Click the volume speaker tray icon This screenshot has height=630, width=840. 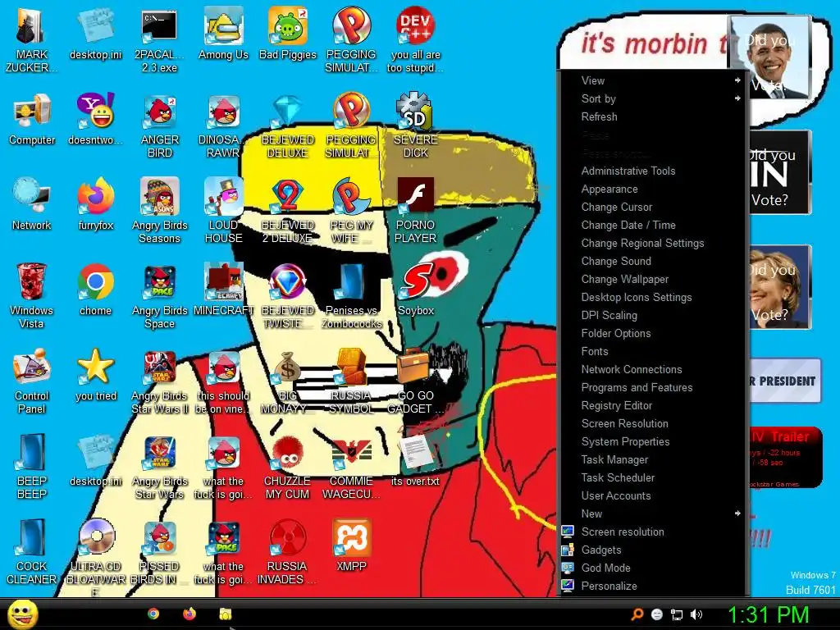(x=696, y=614)
